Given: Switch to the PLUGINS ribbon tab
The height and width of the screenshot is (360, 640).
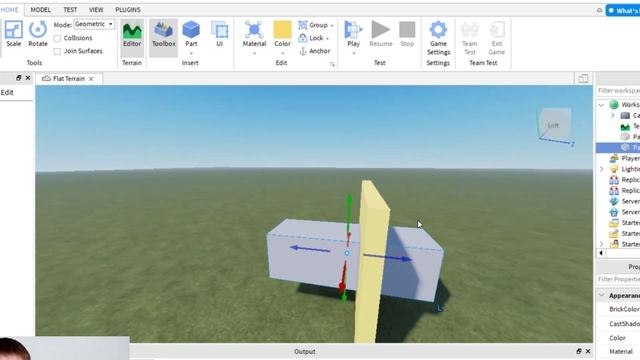Looking at the screenshot, I should 128,9.
